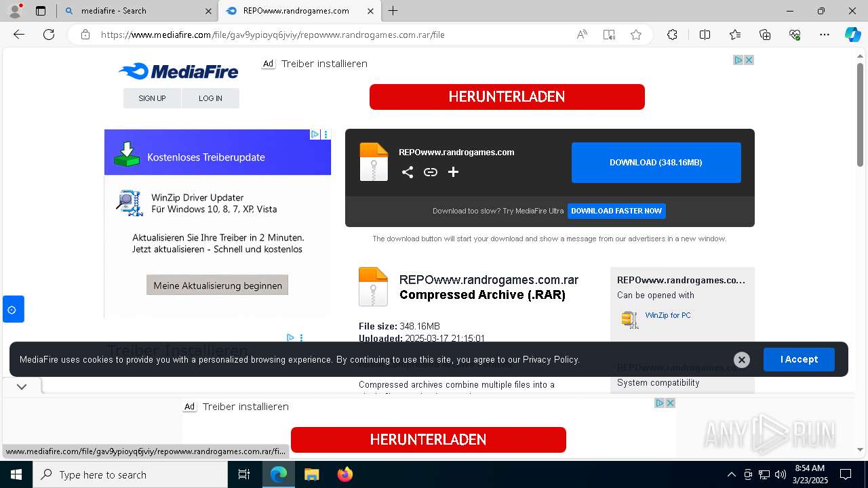Open the tab actions menu icon
868x488 pixels.
tap(41, 11)
